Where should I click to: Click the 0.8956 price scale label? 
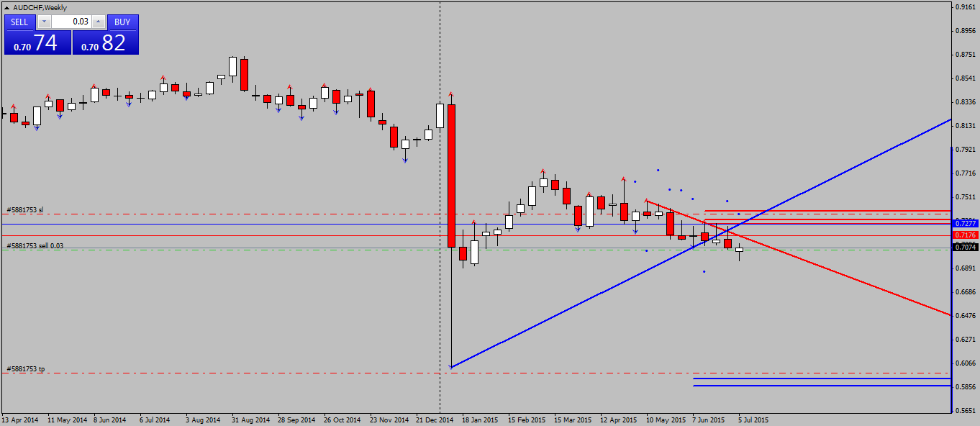click(965, 31)
